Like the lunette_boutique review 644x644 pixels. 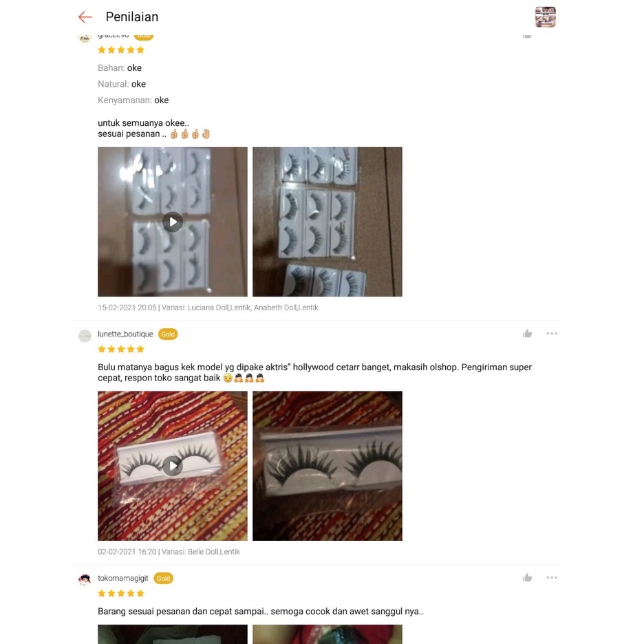[x=527, y=334]
